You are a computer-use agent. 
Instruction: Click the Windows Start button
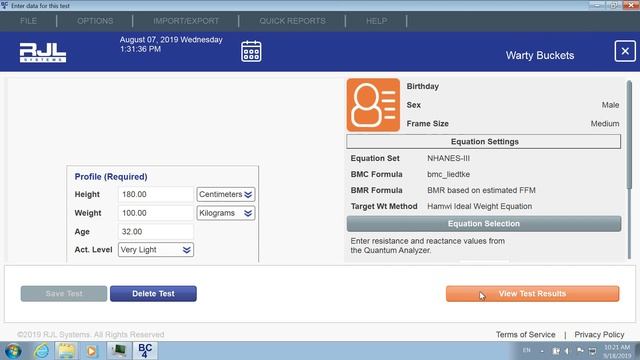[13, 351]
